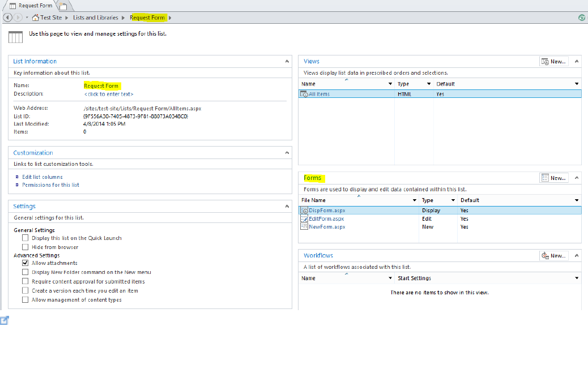
Task: Open Forms File Name column dropdown
Action: point(414,200)
